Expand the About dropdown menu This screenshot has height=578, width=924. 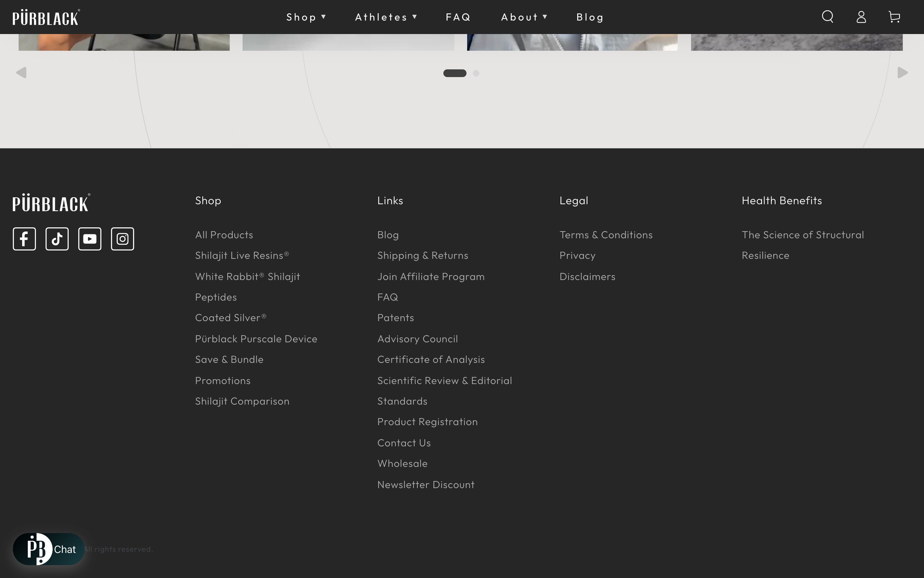(524, 17)
